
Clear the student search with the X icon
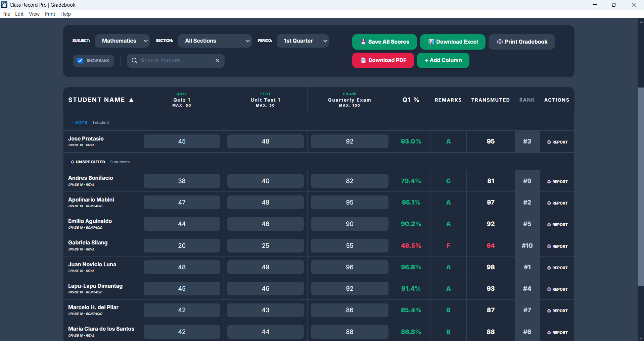(217, 61)
